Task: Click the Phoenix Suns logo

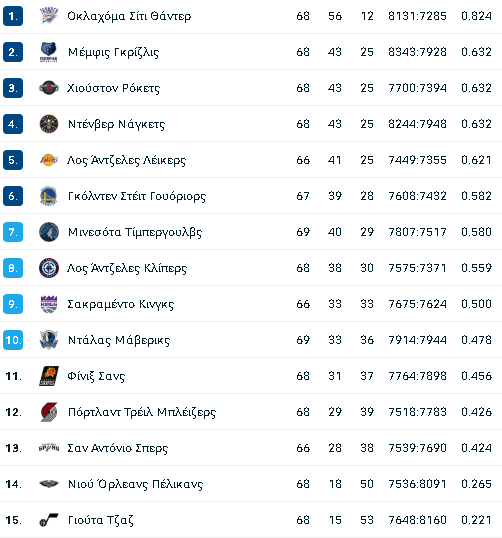Action: click(x=48, y=376)
